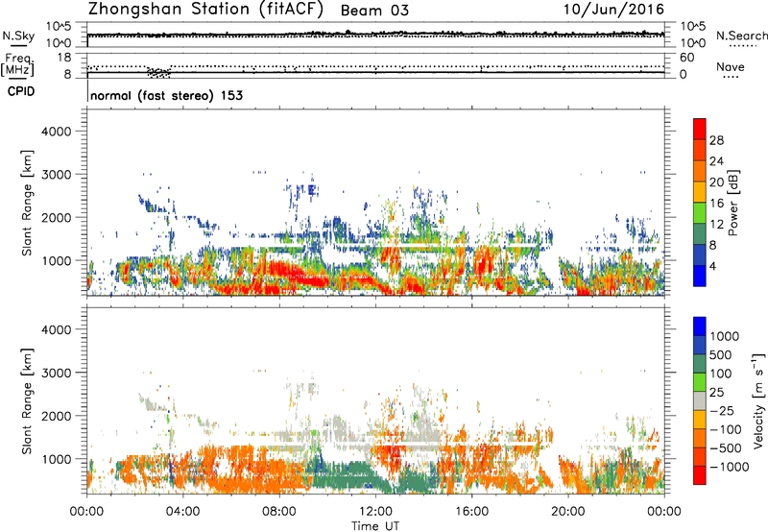Select the 'Freq. [MHz]' axis label
This screenshot has width=768, height=532.
[x=17, y=65]
